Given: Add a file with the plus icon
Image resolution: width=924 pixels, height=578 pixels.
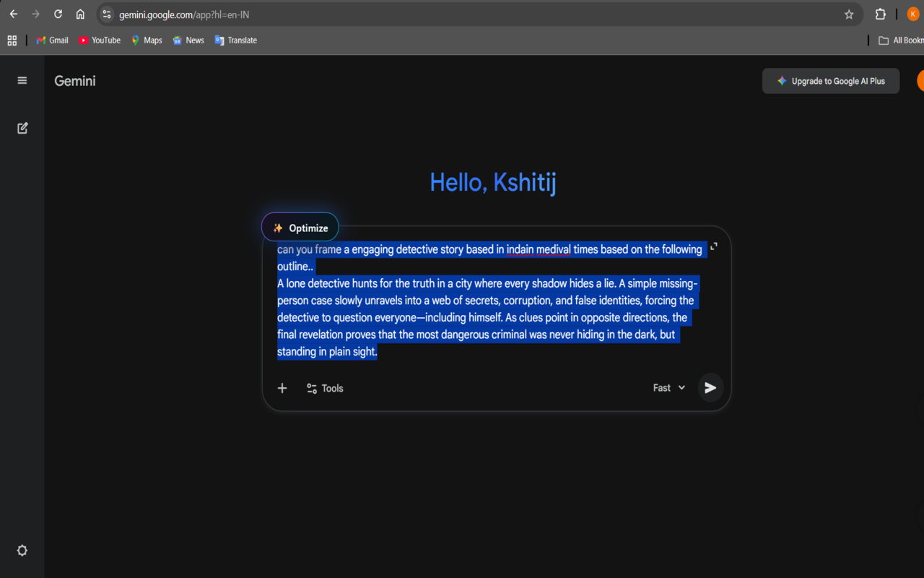Looking at the screenshot, I should tap(282, 388).
